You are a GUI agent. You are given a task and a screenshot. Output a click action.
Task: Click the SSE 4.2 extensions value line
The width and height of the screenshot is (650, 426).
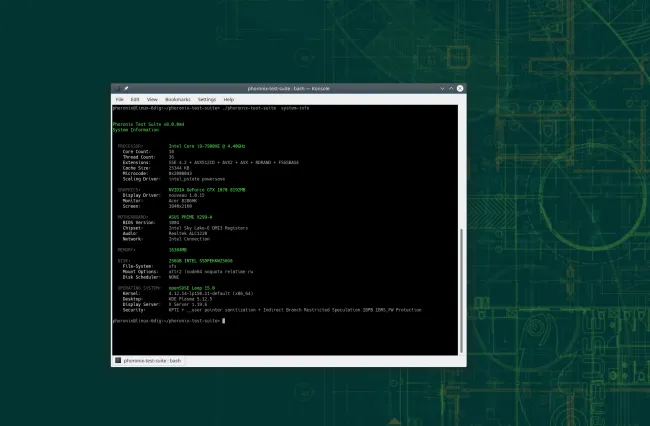(234, 162)
